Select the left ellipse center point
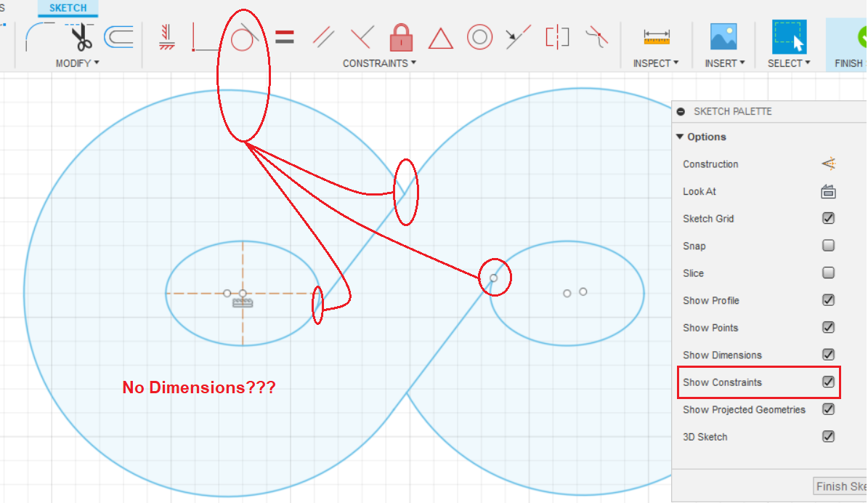Viewport: 868px width, 503px height. (243, 293)
